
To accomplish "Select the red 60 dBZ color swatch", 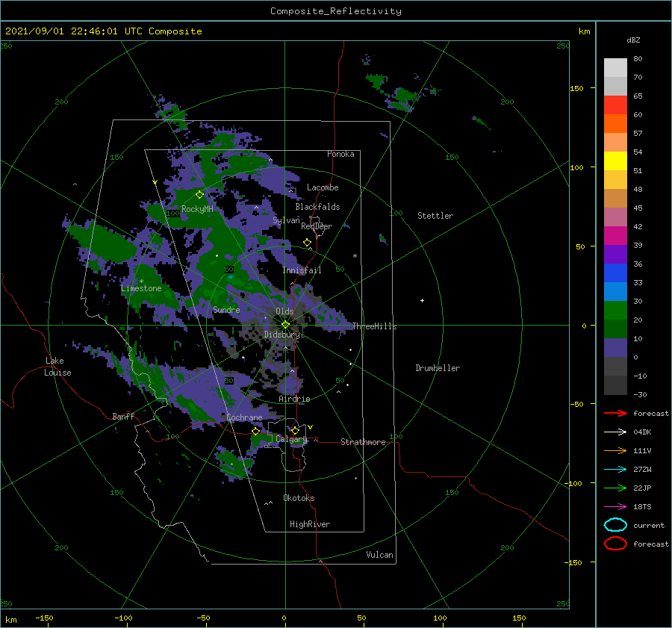I will coord(615,105).
